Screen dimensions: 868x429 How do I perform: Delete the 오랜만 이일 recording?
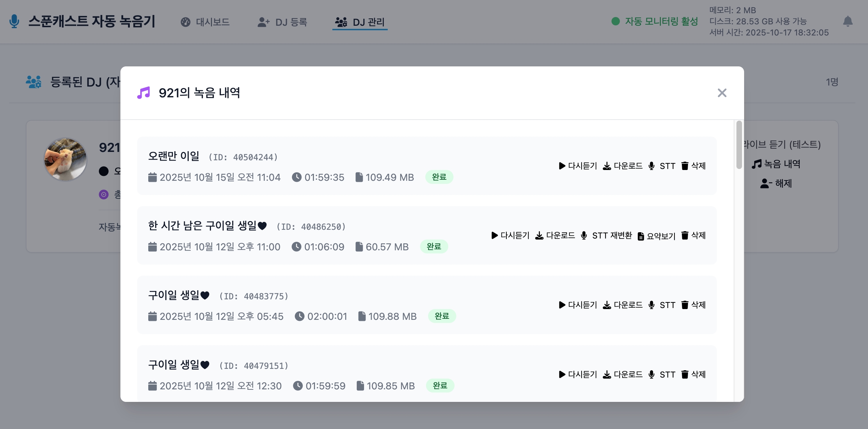tap(694, 166)
